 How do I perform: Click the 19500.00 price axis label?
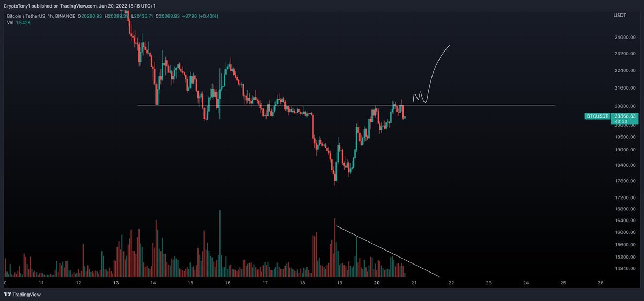(x=626, y=137)
